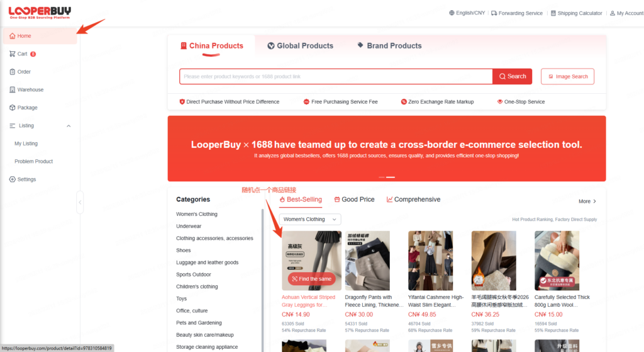Open More best-selling products link
The width and height of the screenshot is (644, 352).
pos(587,202)
